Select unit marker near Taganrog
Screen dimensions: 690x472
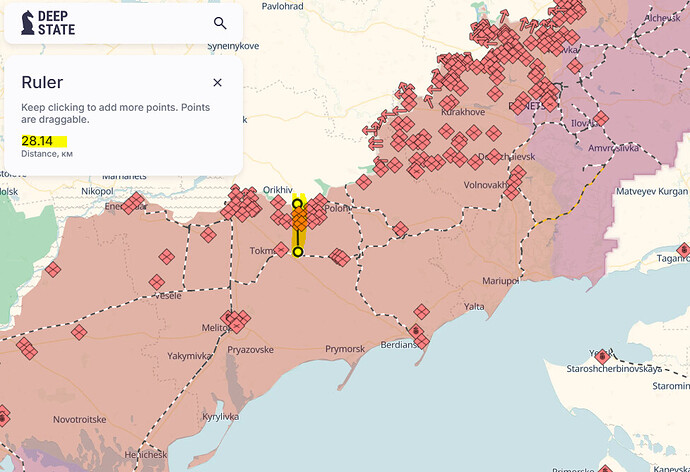(x=683, y=250)
